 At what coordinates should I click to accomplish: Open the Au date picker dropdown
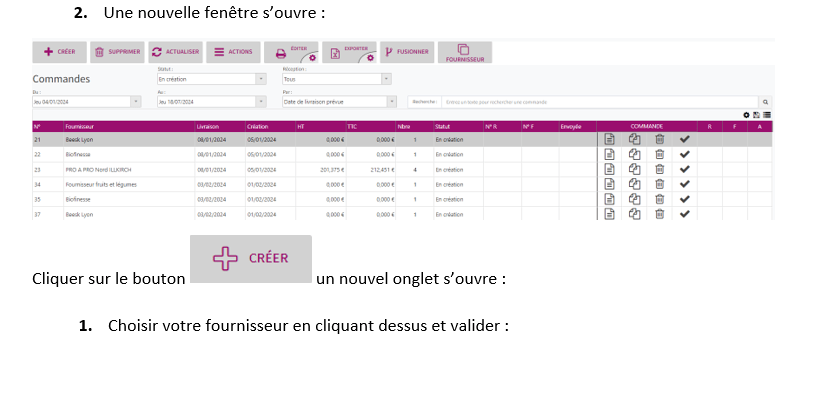tap(261, 102)
